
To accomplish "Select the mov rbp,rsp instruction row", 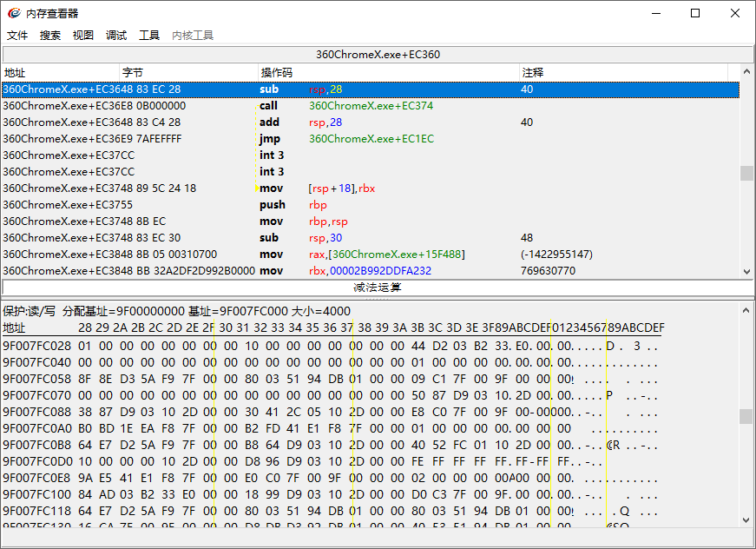I will pyautogui.click(x=371, y=222).
